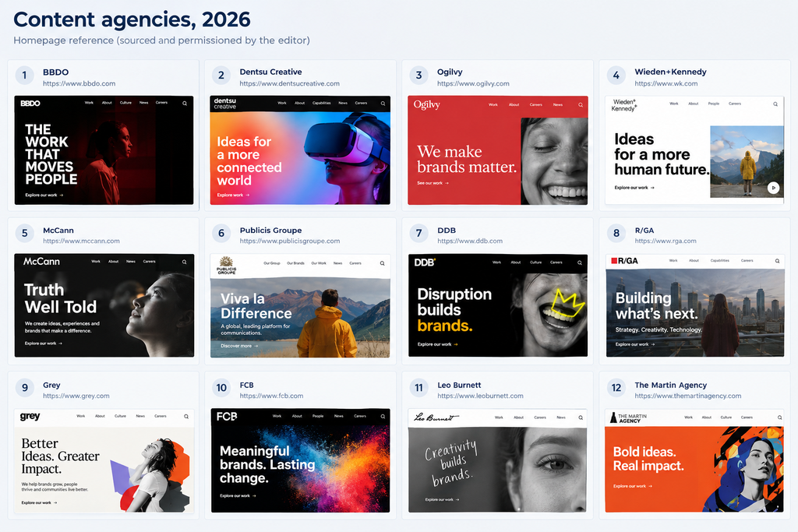
Task: Click search icon in The Martin Agency homepage
Action: point(779,417)
